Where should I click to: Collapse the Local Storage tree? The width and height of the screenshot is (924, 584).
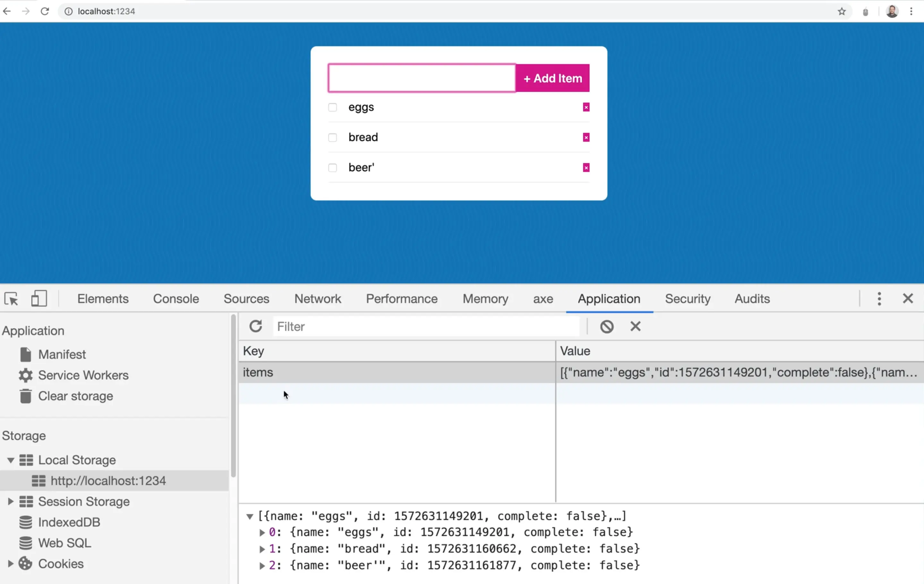point(11,460)
